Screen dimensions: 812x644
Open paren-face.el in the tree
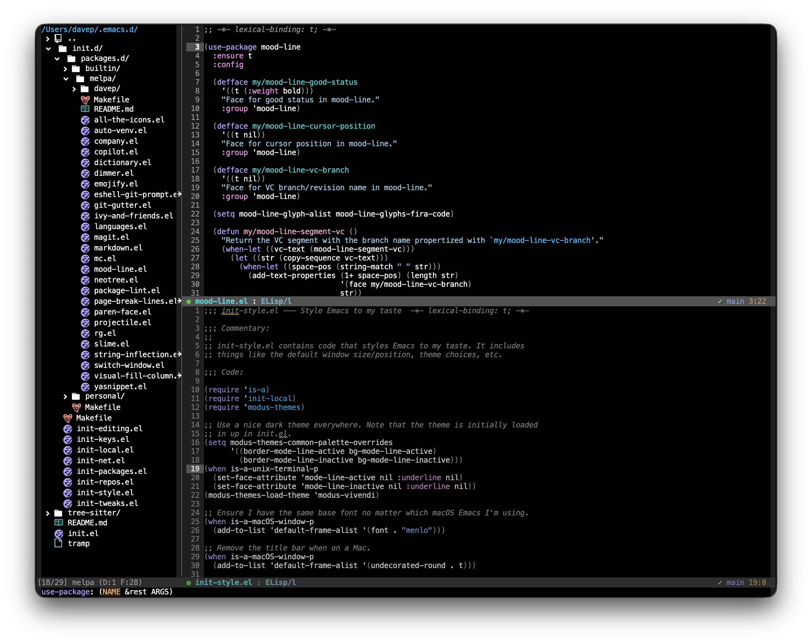122,312
